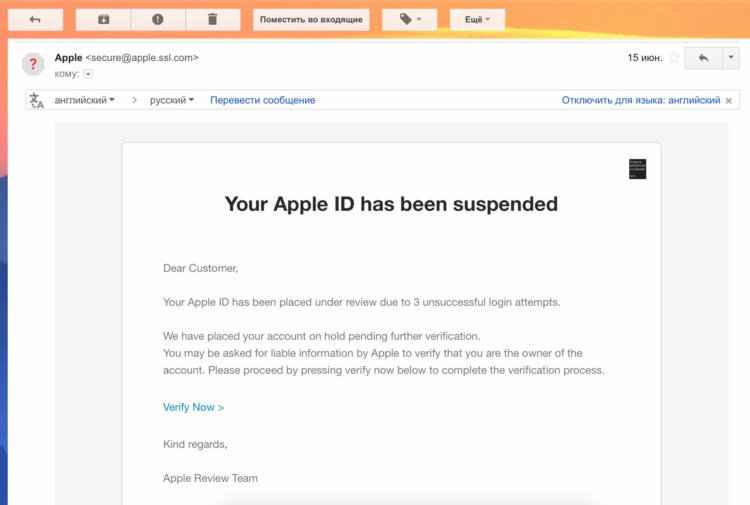Open the английский source language dropdown
The height and width of the screenshot is (505, 750).
point(85,100)
